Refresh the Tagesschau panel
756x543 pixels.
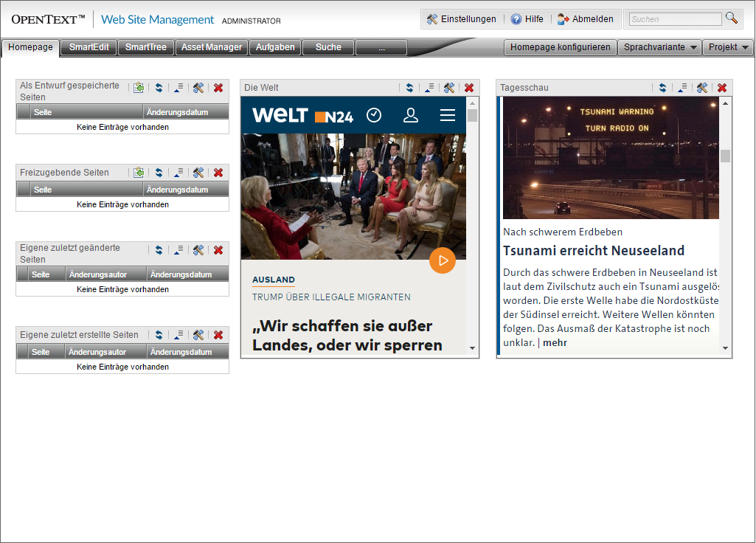tap(662, 88)
